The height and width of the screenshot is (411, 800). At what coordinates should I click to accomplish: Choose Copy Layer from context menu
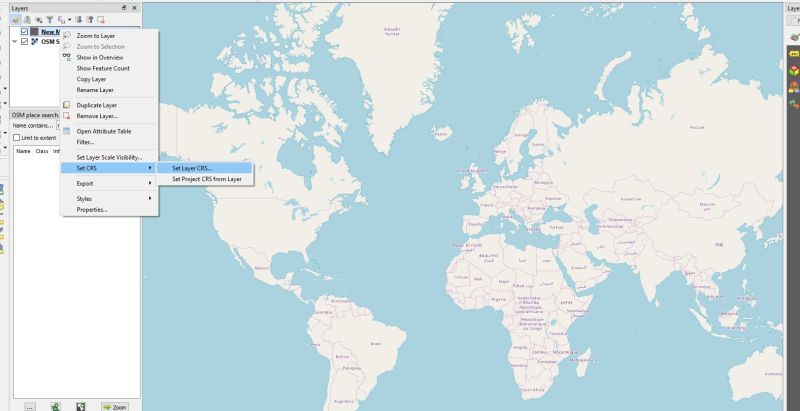tap(91, 79)
